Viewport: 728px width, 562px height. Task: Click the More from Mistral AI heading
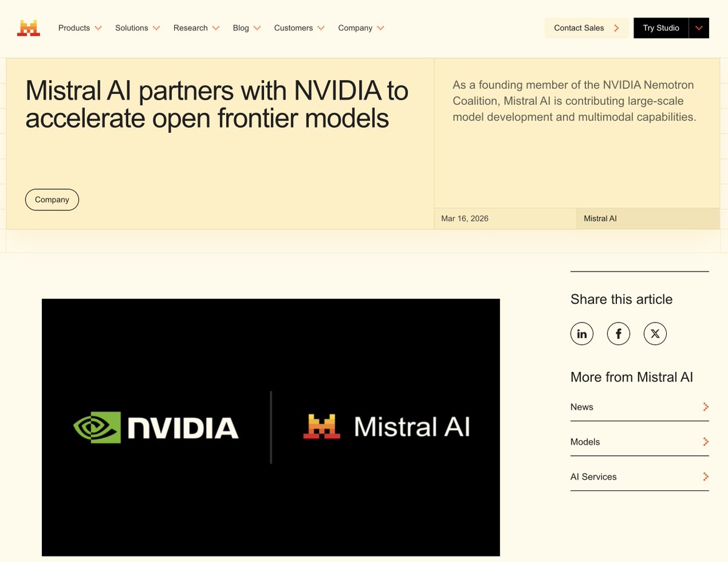632,377
